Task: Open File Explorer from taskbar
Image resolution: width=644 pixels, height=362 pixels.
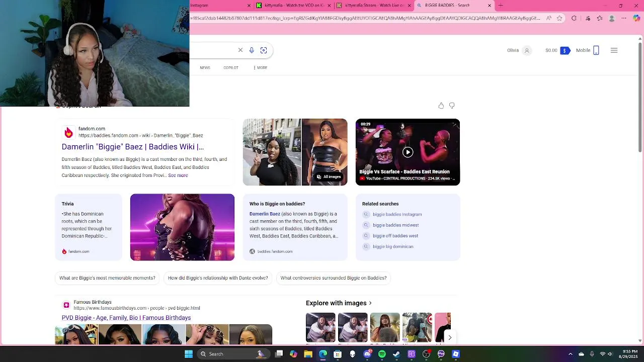Action: coord(308,354)
